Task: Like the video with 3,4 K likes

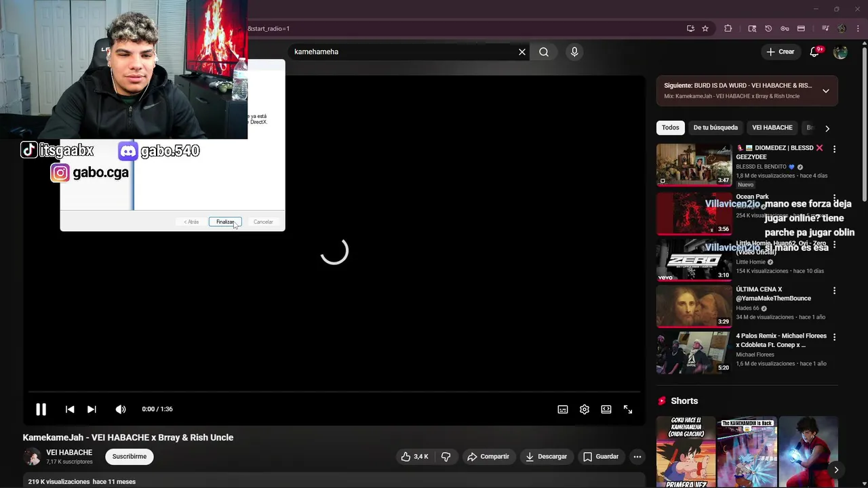Action: 414,457
